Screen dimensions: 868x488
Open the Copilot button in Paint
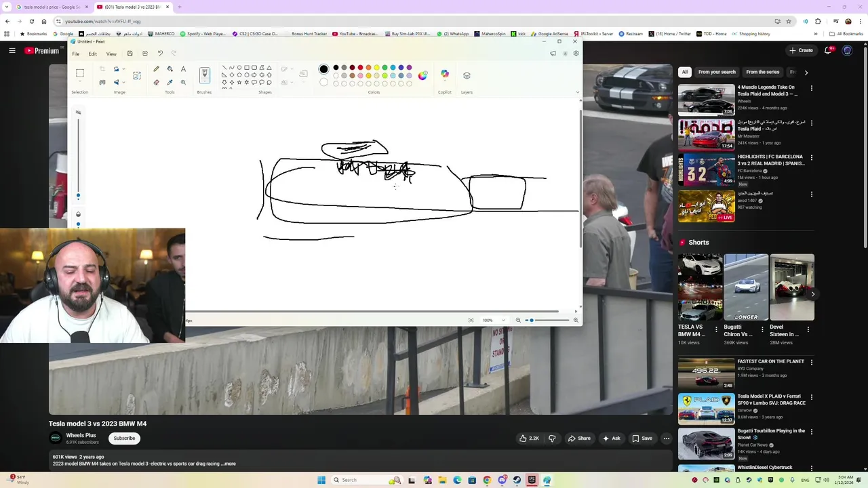tap(445, 75)
